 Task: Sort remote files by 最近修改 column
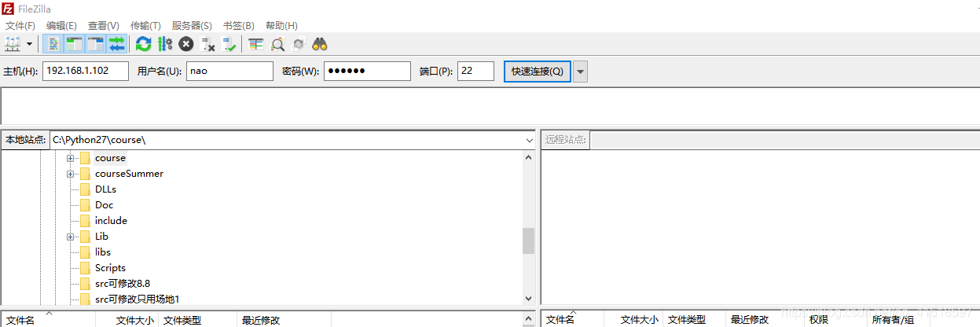click(765, 320)
